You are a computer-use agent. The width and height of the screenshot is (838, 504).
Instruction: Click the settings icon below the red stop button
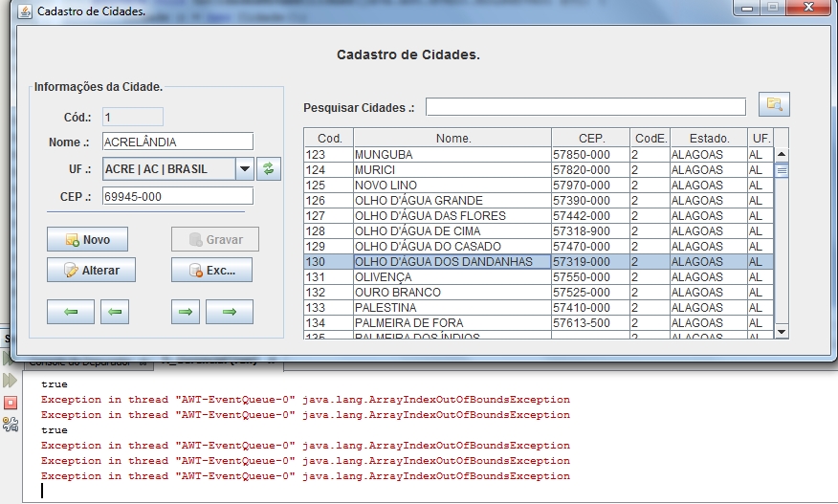11,425
